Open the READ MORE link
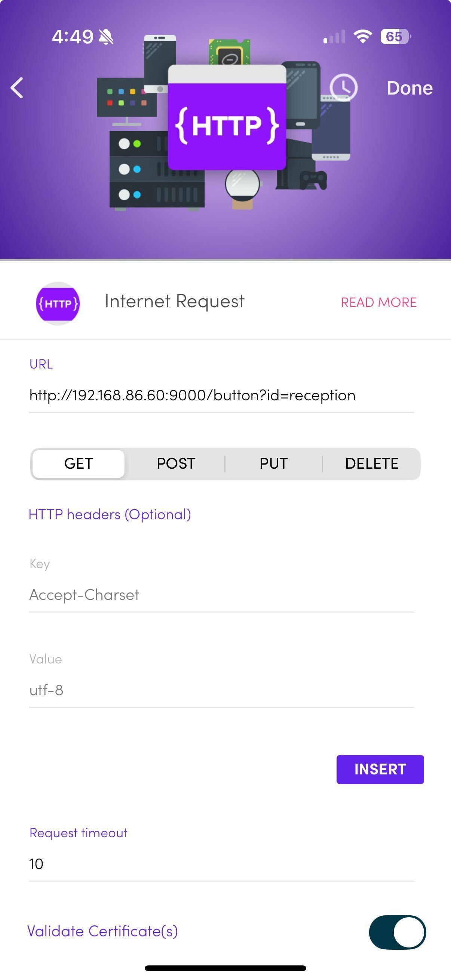The width and height of the screenshot is (451, 980). (x=378, y=302)
